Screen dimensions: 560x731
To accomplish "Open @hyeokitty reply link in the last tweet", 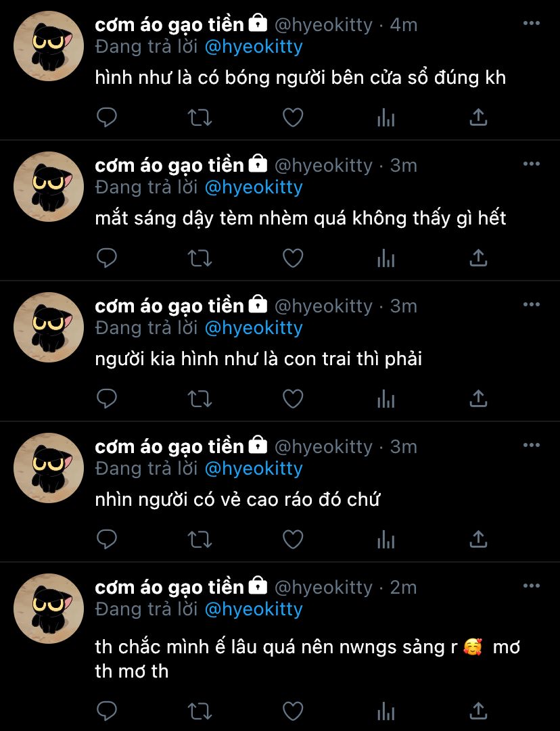I will (254, 609).
